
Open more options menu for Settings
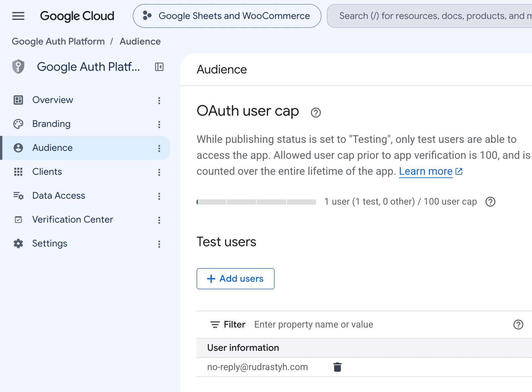tap(159, 244)
